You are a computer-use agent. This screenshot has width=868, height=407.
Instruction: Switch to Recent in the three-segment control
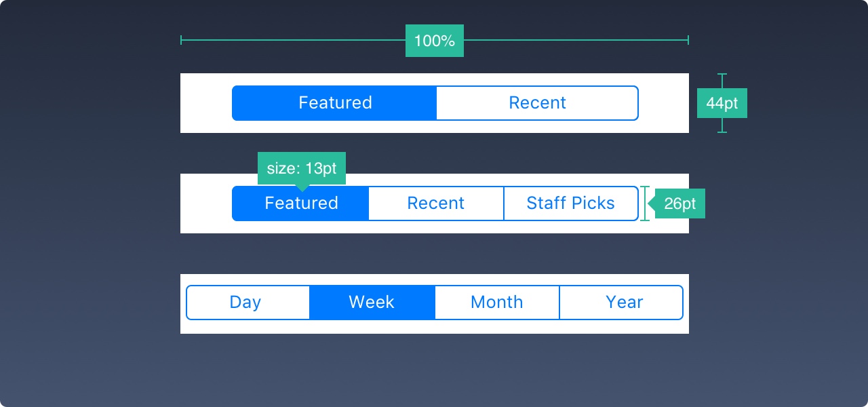436,203
